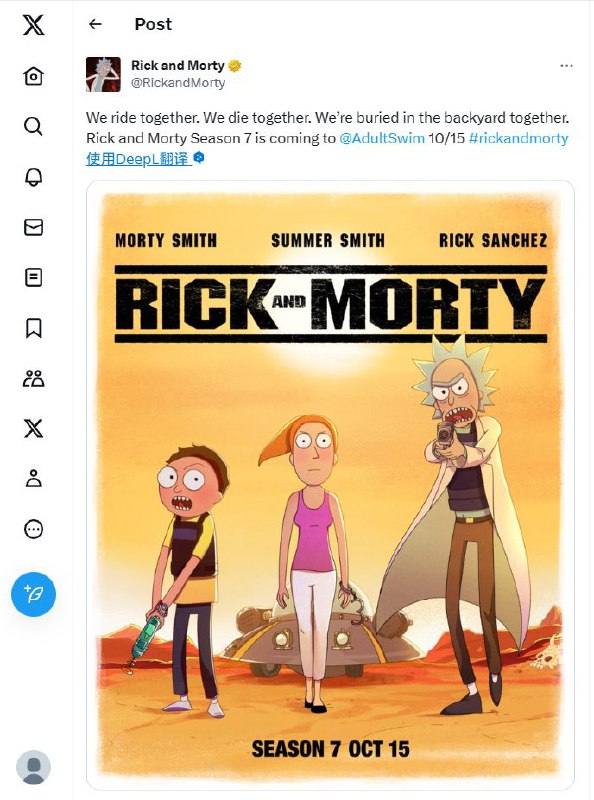
Task: Open the Season 7 poster image
Action: point(331,485)
